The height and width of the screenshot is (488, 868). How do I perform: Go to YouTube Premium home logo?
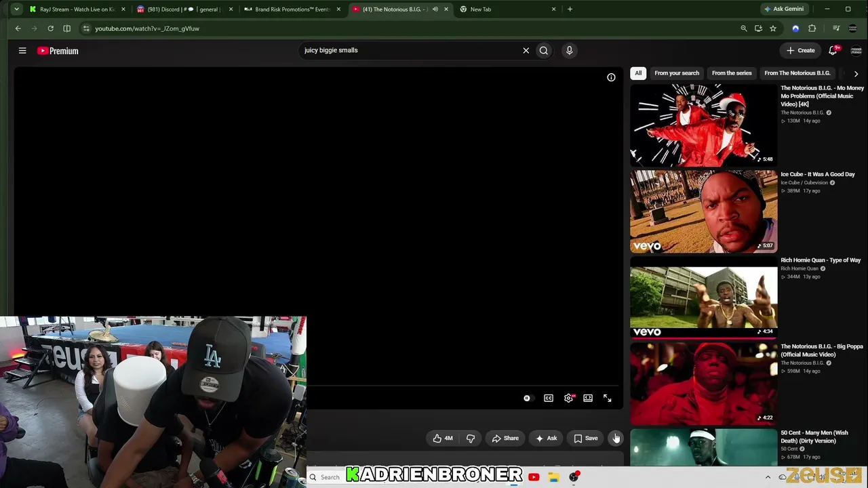click(x=58, y=51)
